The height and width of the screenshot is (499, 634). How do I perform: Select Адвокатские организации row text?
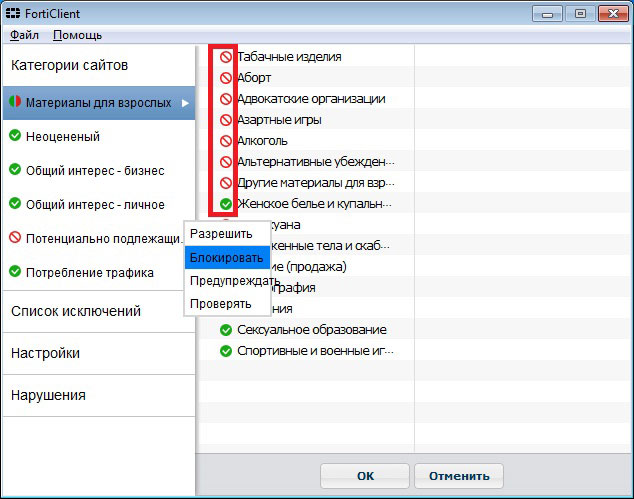coord(311,99)
